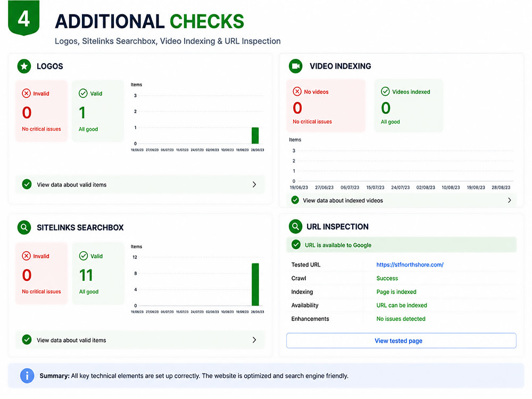Click the green shield number 4 badge

(24, 18)
